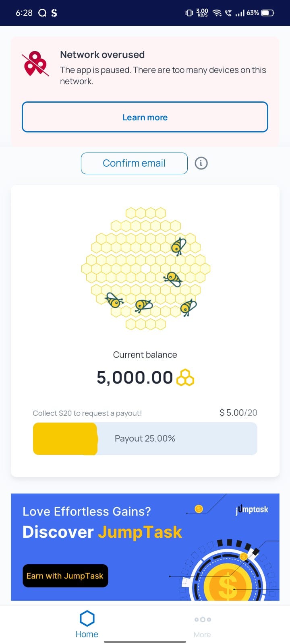Click the Confirm email button
The height and width of the screenshot is (644, 290).
pos(134,163)
